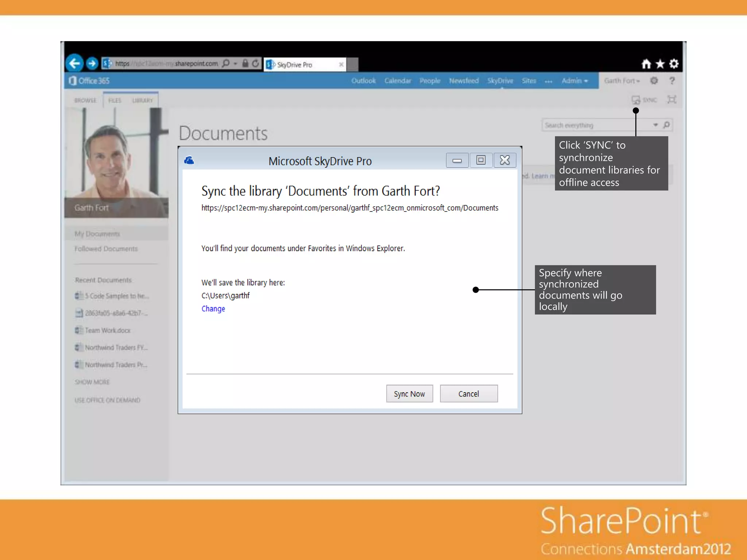Click the help question mark icon
Image resolution: width=747 pixels, height=560 pixels.
click(672, 81)
